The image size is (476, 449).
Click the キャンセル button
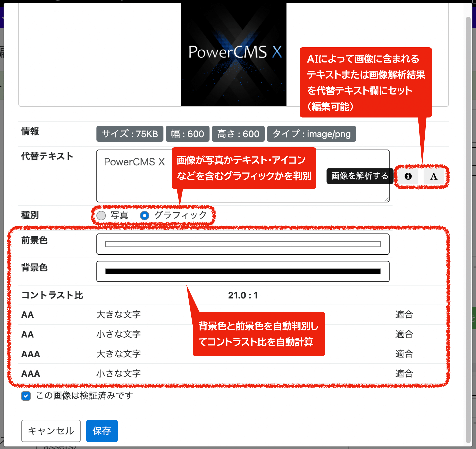coord(51,431)
